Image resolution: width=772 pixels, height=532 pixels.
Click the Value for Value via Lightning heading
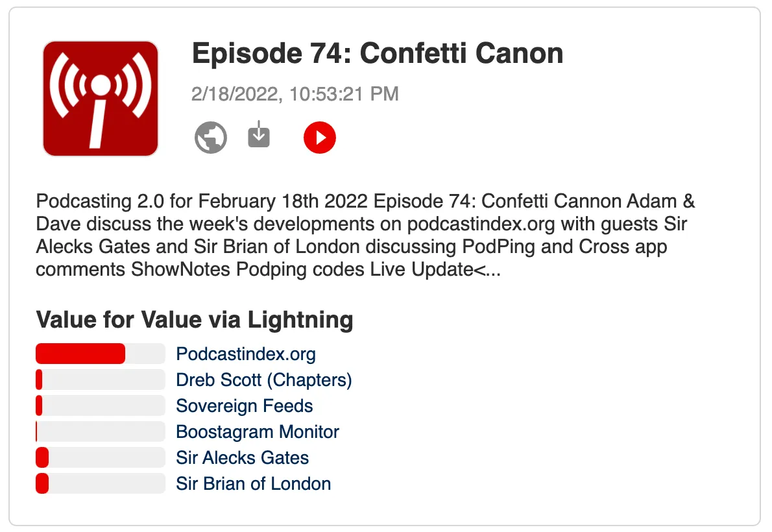coord(195,320)
